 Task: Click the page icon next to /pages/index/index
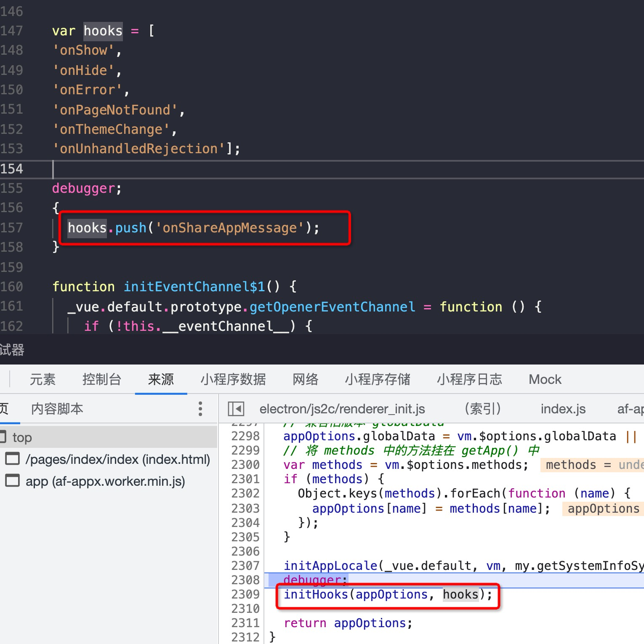12,459
